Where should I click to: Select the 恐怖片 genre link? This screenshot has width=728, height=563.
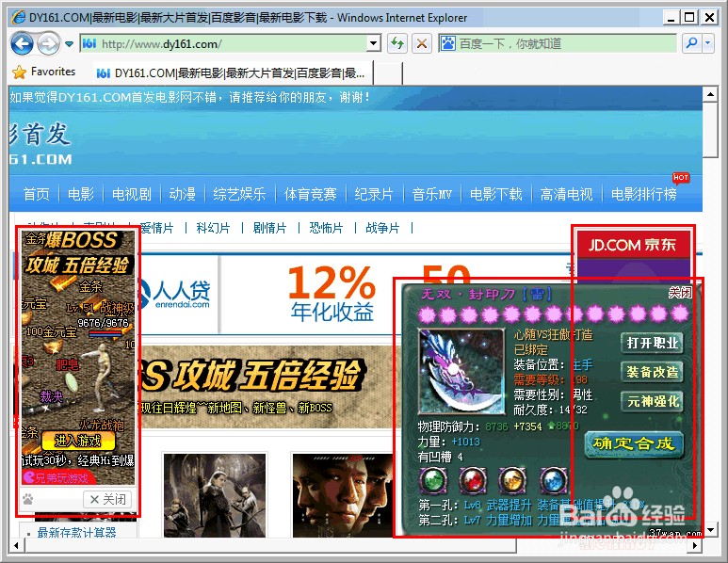(327, 228)
